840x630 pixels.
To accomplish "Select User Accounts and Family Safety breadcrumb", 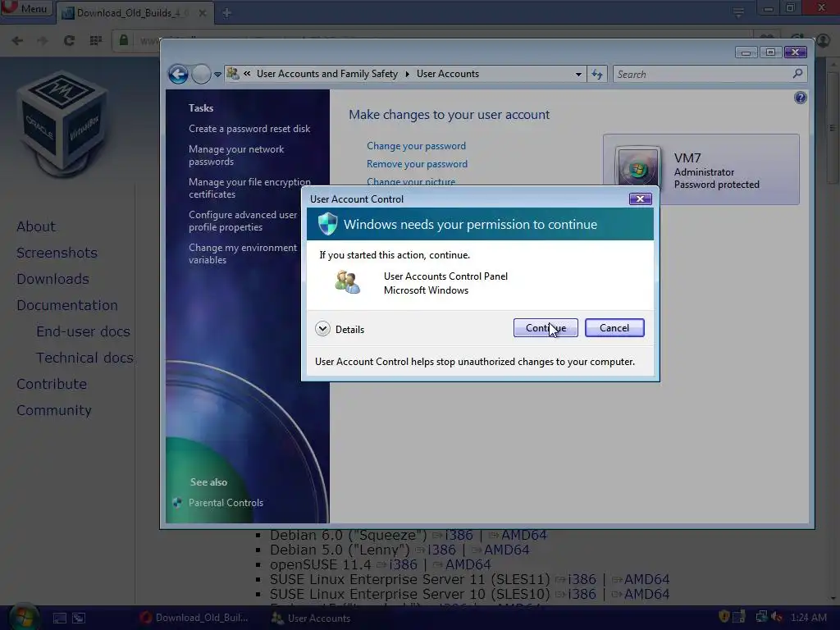I will click(326, 74).
